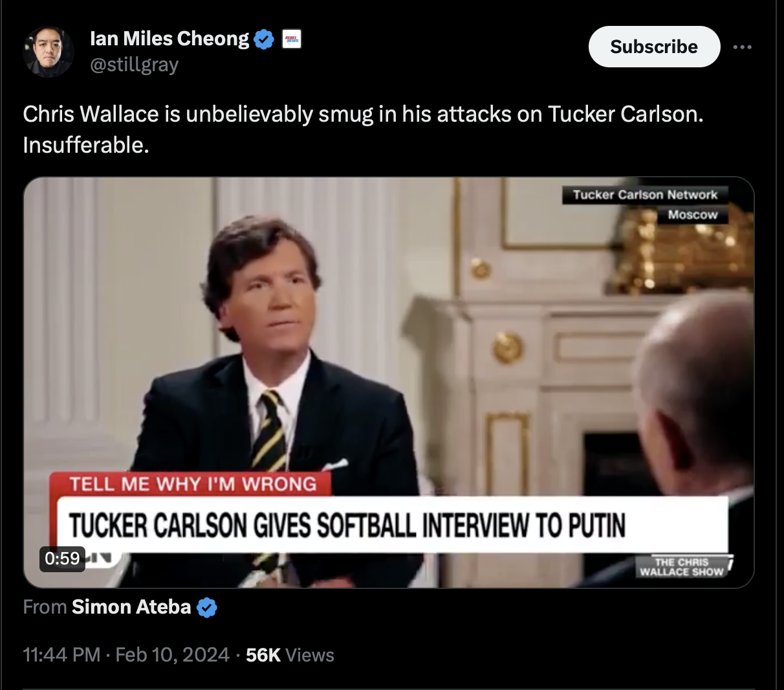This screenshot has width=784, height=690.
Task: Open Simon Ateba's profile link
Action: [x=131, y=607]
